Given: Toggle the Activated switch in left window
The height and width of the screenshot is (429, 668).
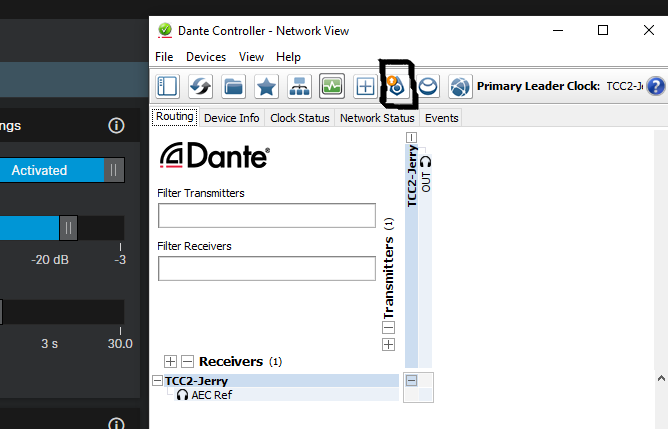Looking at the screenshot, I should point(62,170).
